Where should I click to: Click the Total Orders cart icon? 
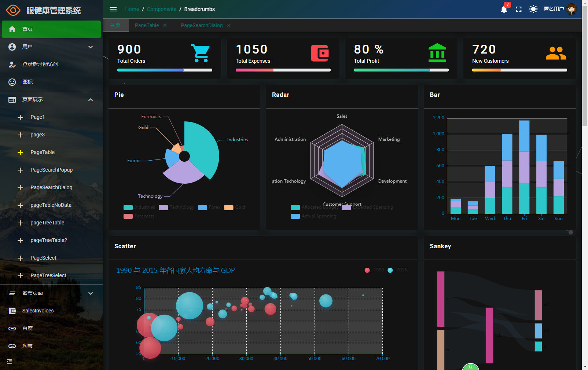pyautogui.click(x=201, y=53)
